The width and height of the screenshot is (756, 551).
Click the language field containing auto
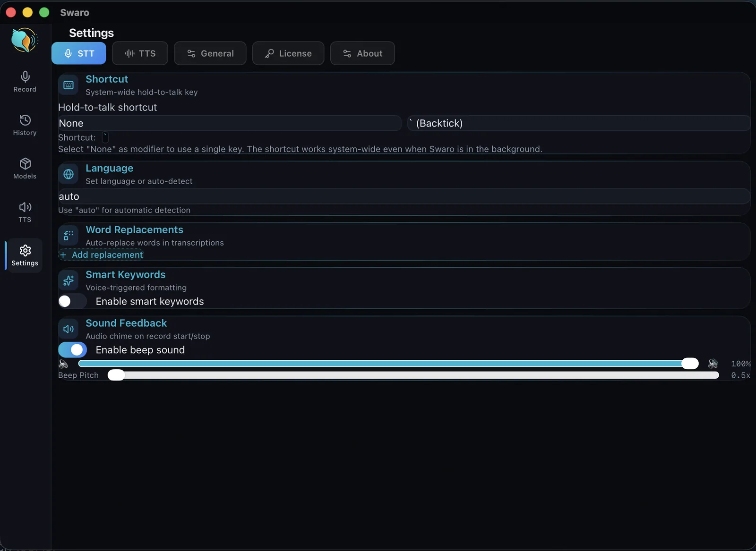[x=404, y=196]
